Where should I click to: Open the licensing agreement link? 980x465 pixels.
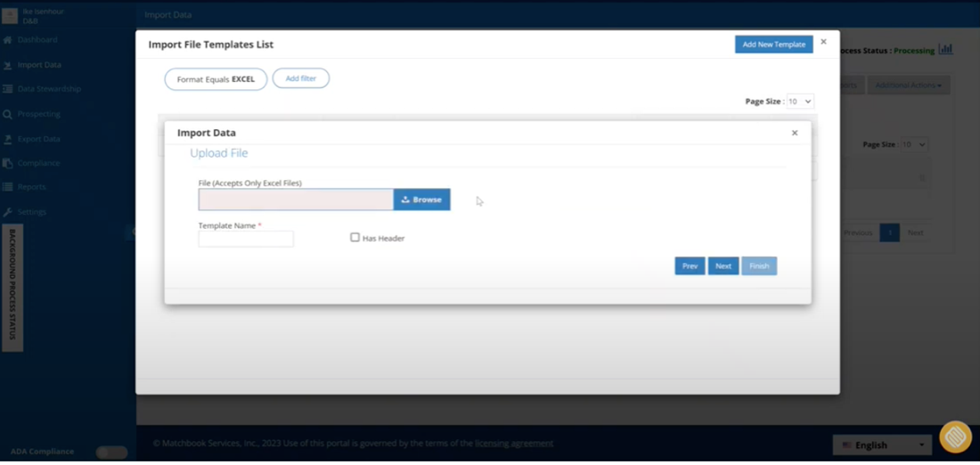514,444
